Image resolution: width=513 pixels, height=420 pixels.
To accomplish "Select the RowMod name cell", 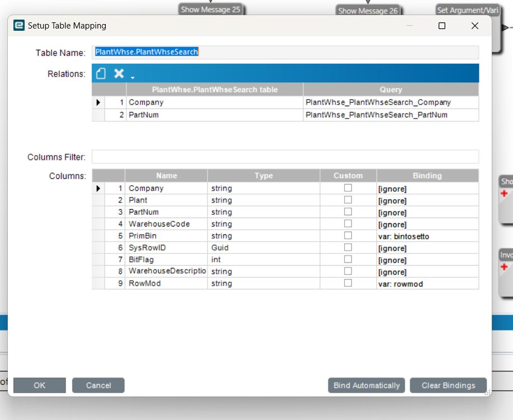I will pos(166,284).
